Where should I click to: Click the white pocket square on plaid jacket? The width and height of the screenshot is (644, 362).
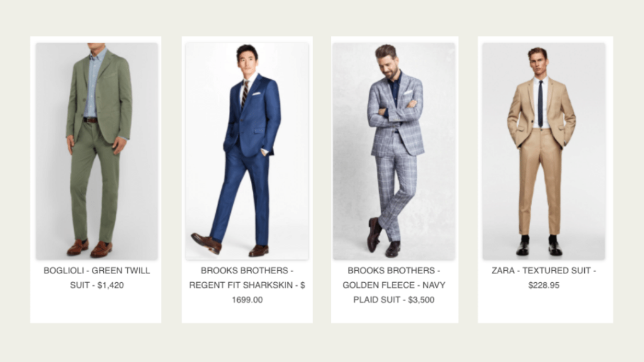tap(408, 92)
